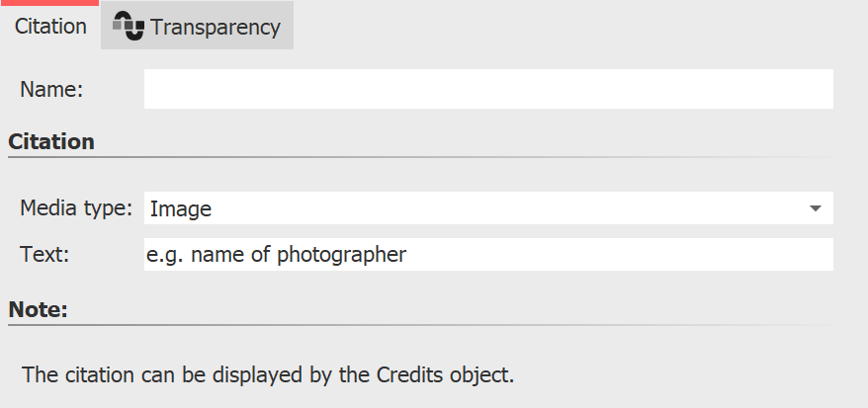This screenshot has height=408, width=868.
Task: Click the red bar above Citation tab
Action: (x=50, y=3)
